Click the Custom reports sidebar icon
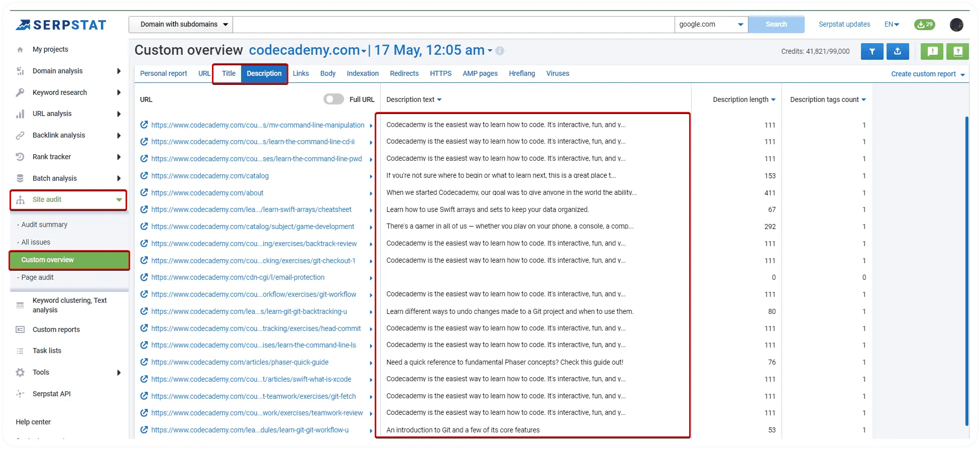Viewport: 980px width, 449px height. pyautogui.click(x=20, y=329)
